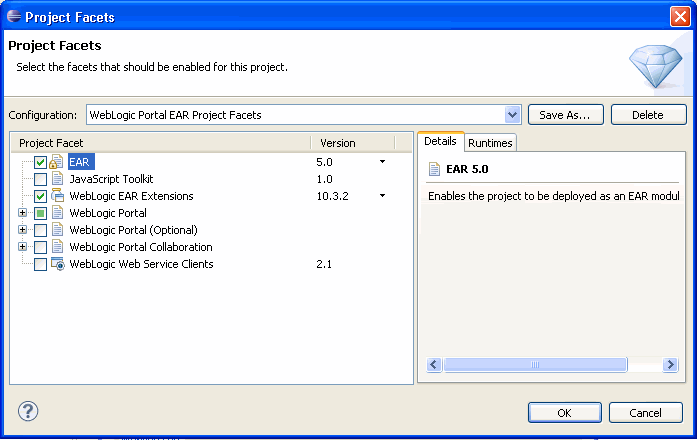Open the EAR version 5.0 dropdown arrow

(x=382, y=162)
